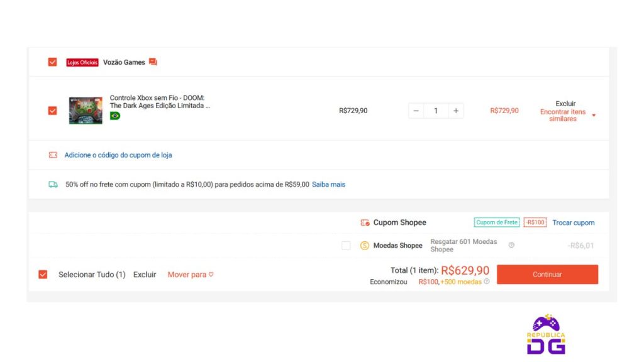Open Moedas Shopee help question mark
The width and height of the screenshot is (644, 362).
(511, 245)
